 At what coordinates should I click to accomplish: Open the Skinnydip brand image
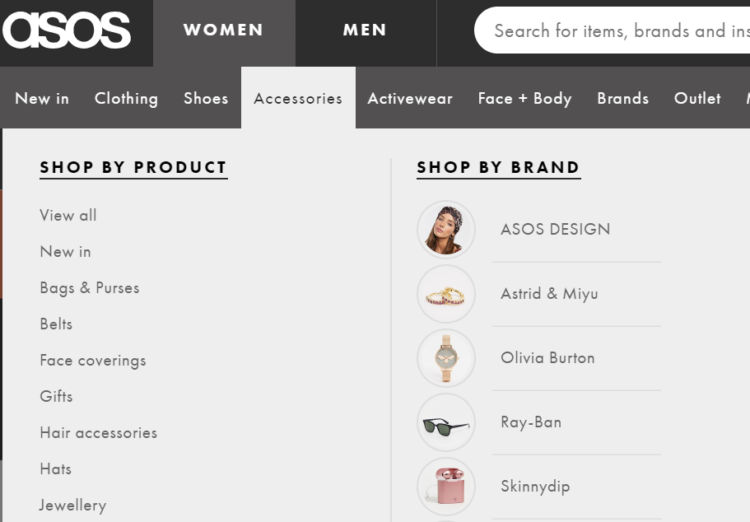coord(446,486)
